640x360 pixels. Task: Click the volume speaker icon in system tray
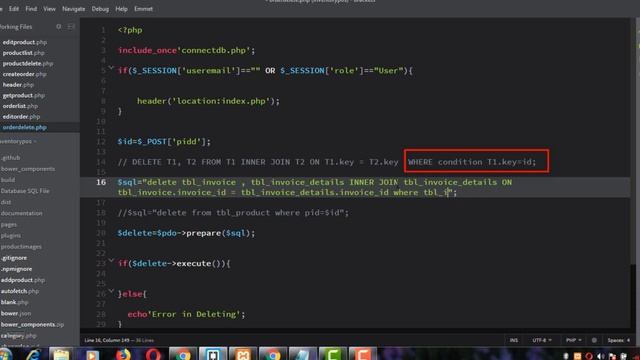(600, 356)
